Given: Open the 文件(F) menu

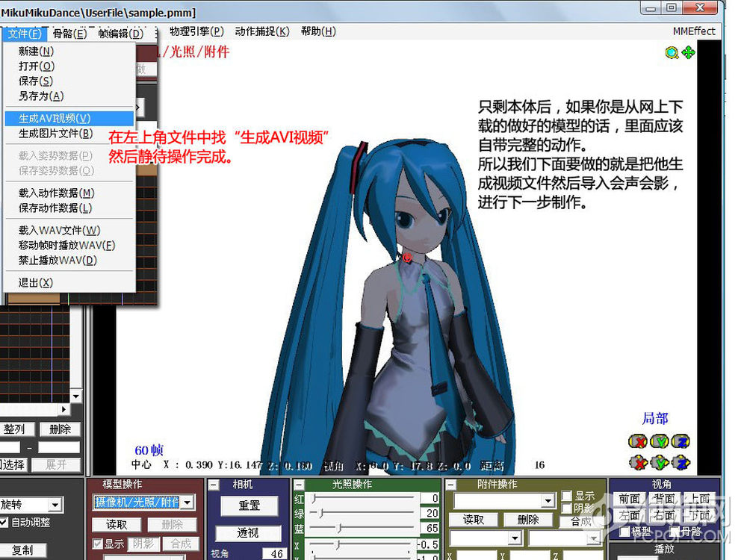Looking at the screenshot, I should pos(25,34).
